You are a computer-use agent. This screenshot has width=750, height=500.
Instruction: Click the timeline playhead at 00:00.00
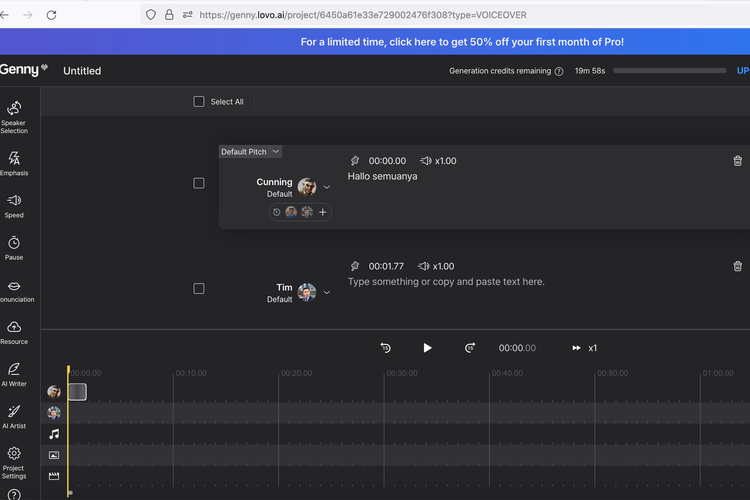pos(68,371)
